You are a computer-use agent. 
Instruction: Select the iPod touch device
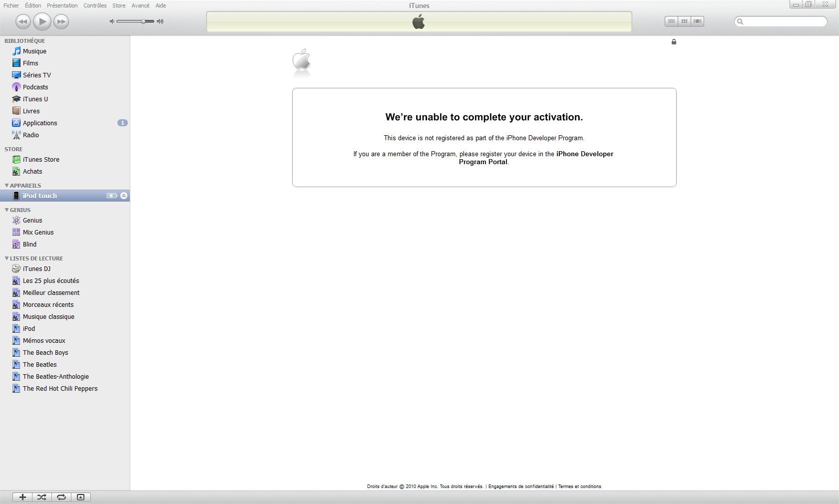coord(65,196)
